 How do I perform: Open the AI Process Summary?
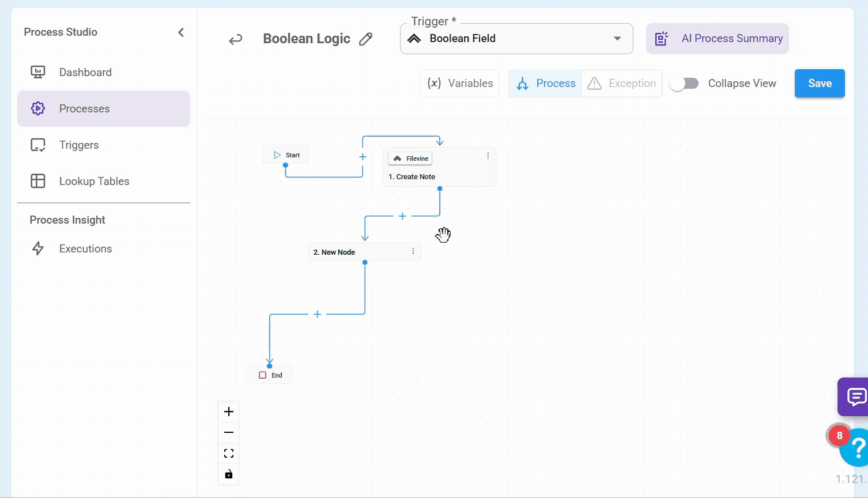pos(717,39)
